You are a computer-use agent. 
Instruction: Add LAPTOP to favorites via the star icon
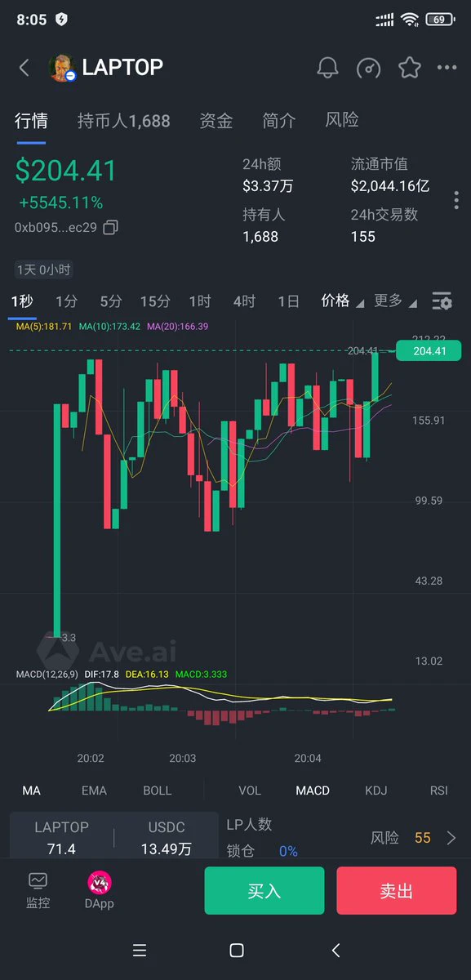tap(409, 68)
